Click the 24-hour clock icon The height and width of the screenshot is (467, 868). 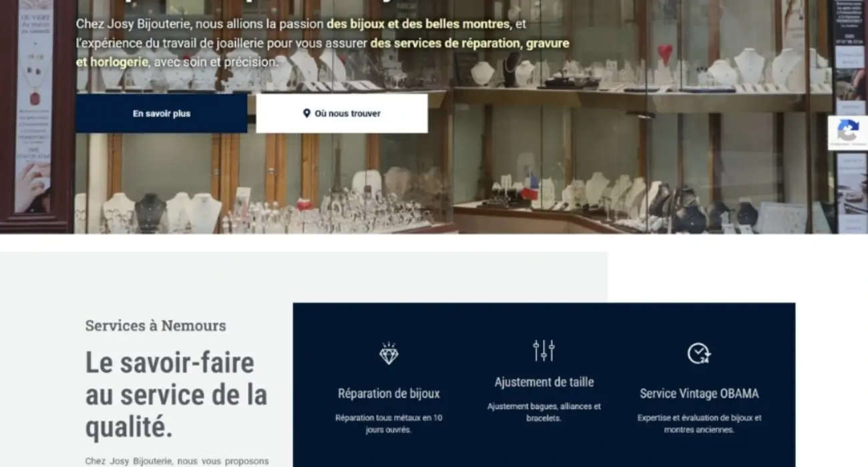[x=699, y=353]
